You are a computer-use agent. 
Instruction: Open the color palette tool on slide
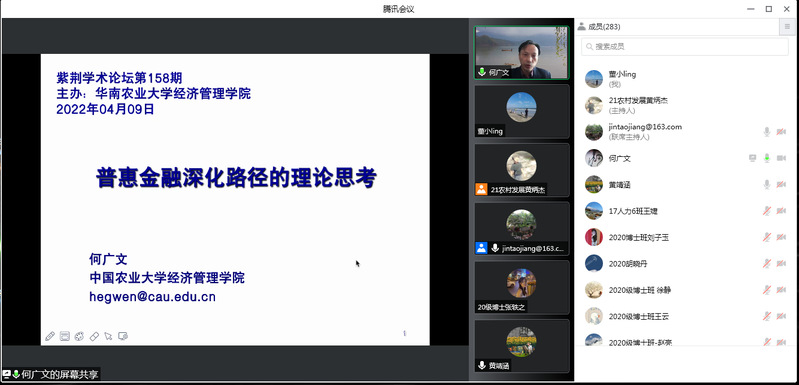pyautogui.click(x=79, y=336)
